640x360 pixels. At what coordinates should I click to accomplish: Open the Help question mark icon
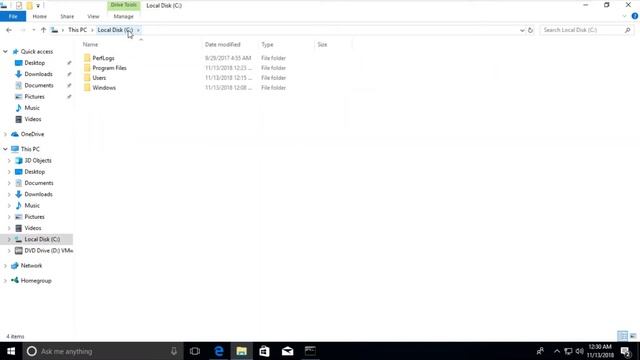click(635, 16)
